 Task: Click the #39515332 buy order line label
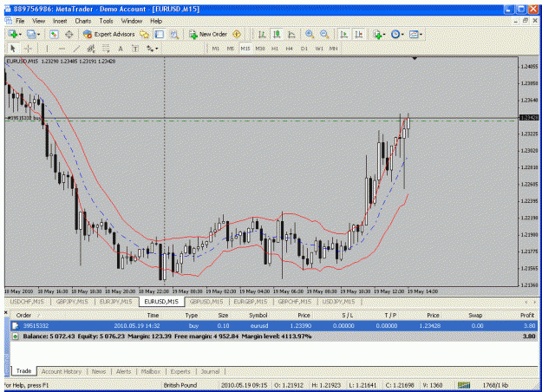click(x=24, y=118)
